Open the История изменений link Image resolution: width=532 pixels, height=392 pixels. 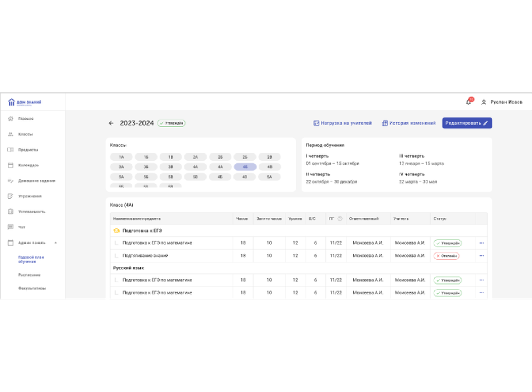(408, 123)
